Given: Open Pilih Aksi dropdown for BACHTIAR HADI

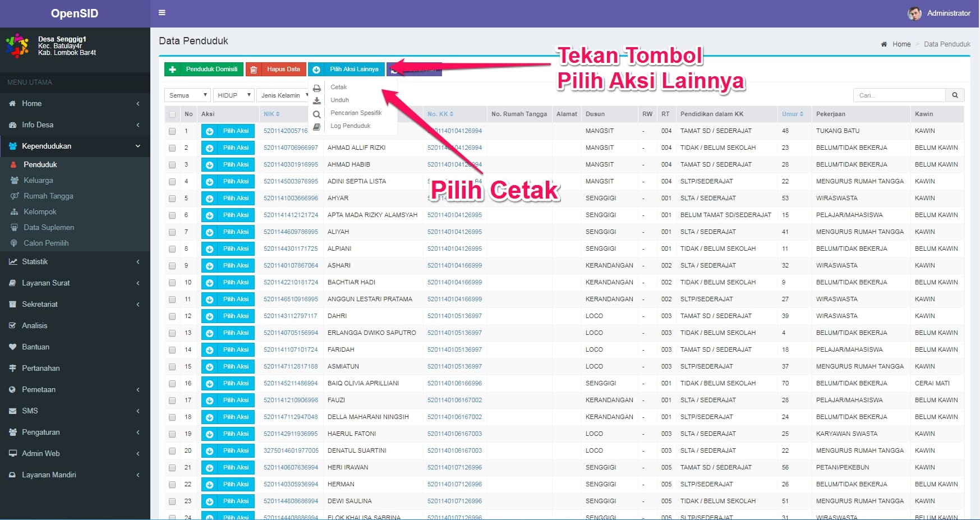Looking at the screenshot, I should click(x=228, y=282).
